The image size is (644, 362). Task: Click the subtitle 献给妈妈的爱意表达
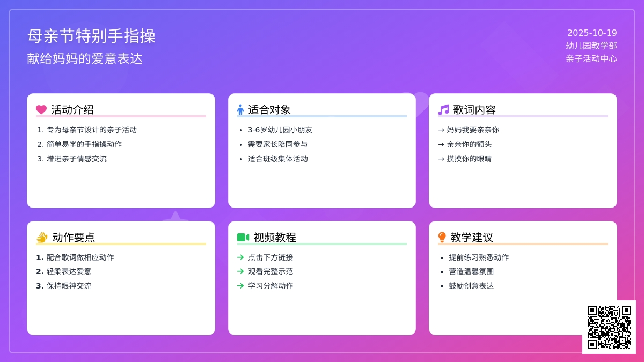(x=85, y=58)
